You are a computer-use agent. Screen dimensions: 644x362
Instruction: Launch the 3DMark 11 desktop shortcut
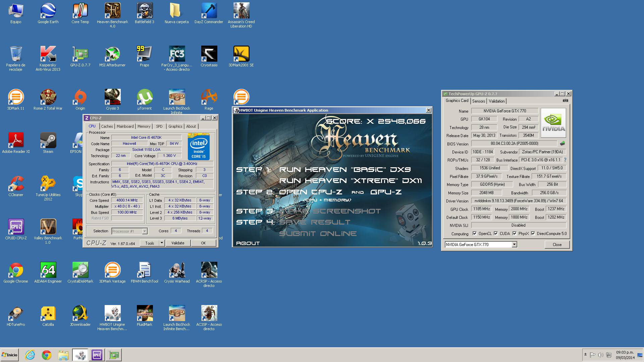point(16,100)
